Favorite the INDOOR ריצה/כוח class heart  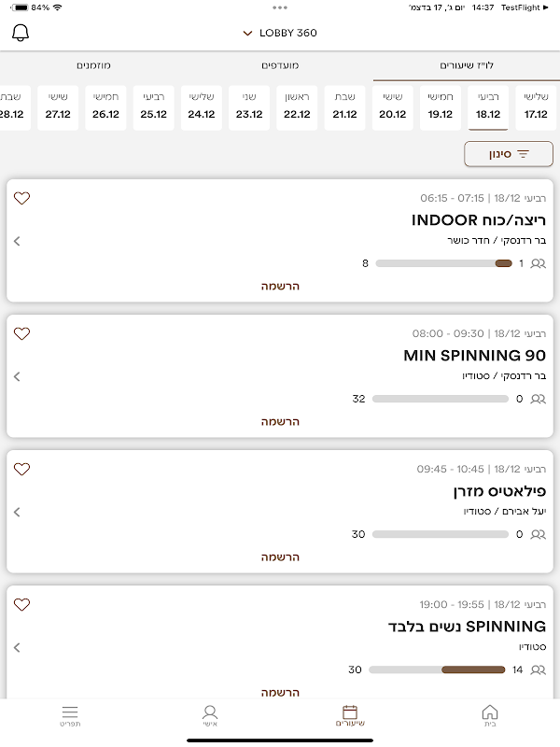point(21,198)
